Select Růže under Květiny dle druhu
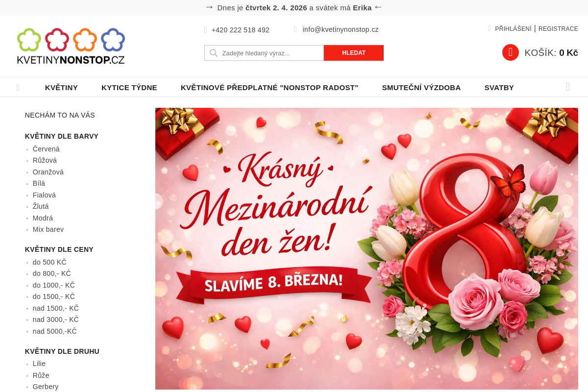Viewport: 588px width, 392px height. click(x=41, y=375)
